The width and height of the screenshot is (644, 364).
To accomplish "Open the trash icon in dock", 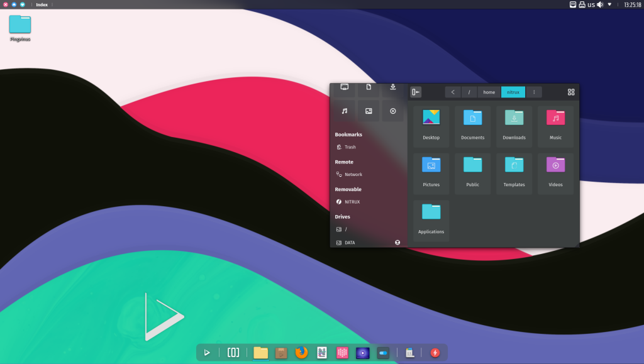I will point(409,353).
